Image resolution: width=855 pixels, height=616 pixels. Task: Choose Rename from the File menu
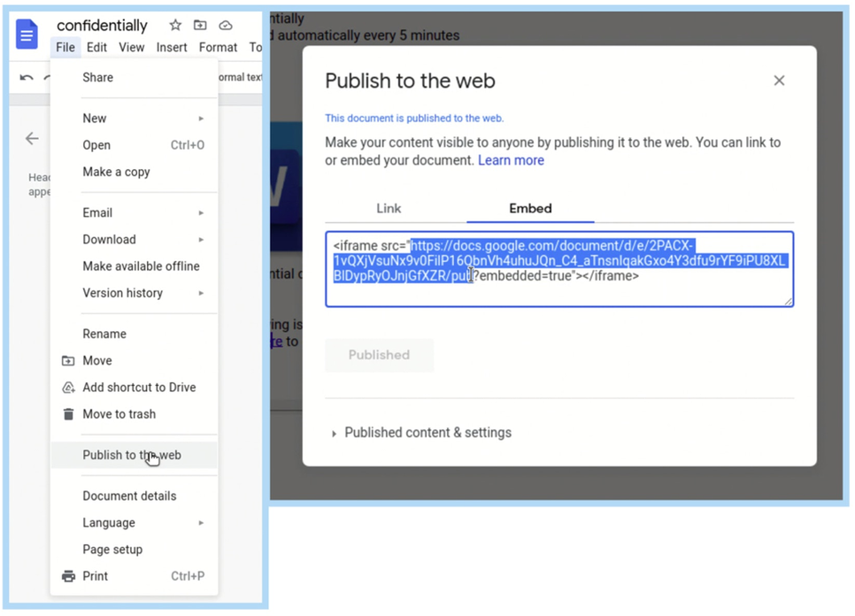click(x=135, y=334)
